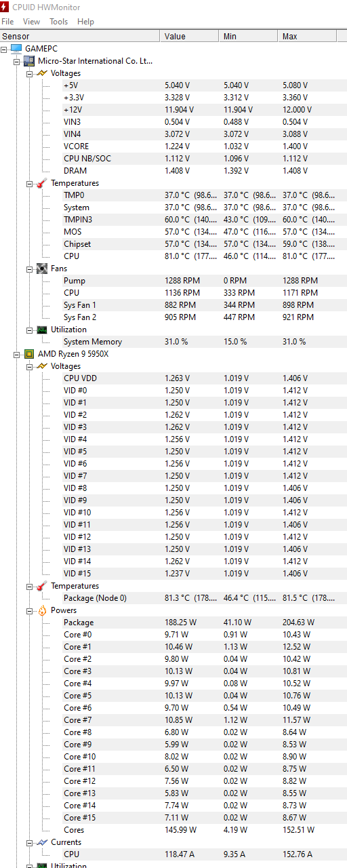Select the Sys Fan 1 row
This screenshot has width=347, height=868.
(204, 305)
